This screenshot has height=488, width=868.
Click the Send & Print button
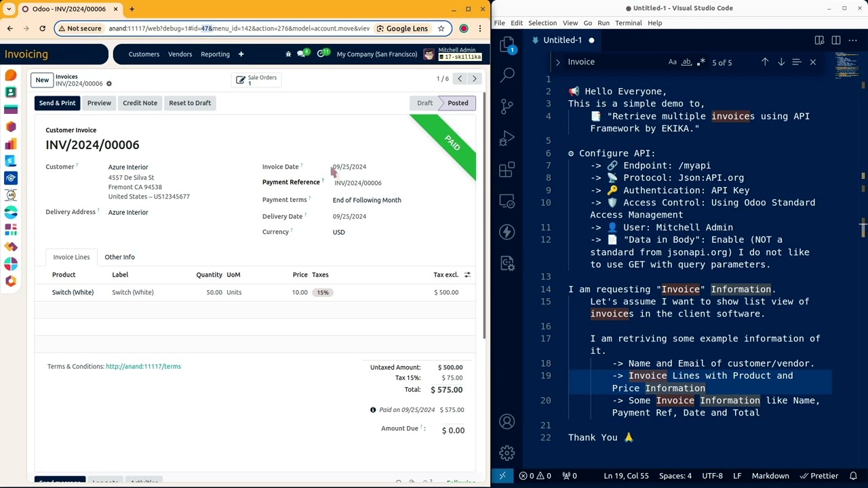pyautogui.click(x=57, y=103)
